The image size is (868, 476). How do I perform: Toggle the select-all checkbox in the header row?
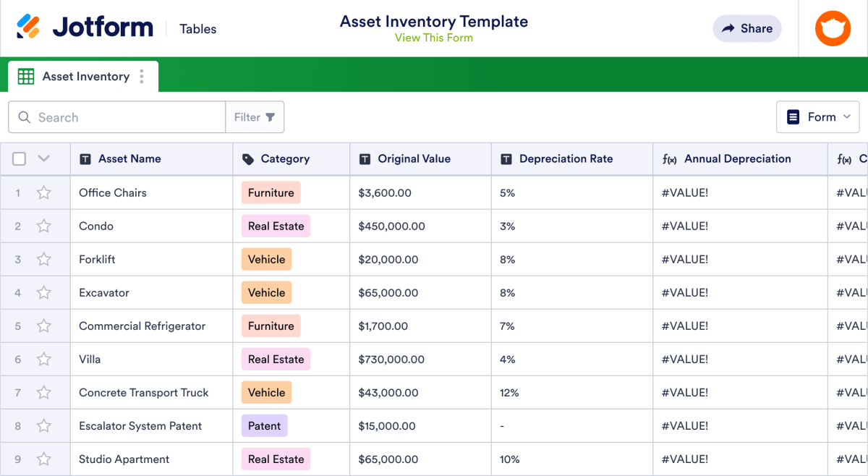[19, 158]
